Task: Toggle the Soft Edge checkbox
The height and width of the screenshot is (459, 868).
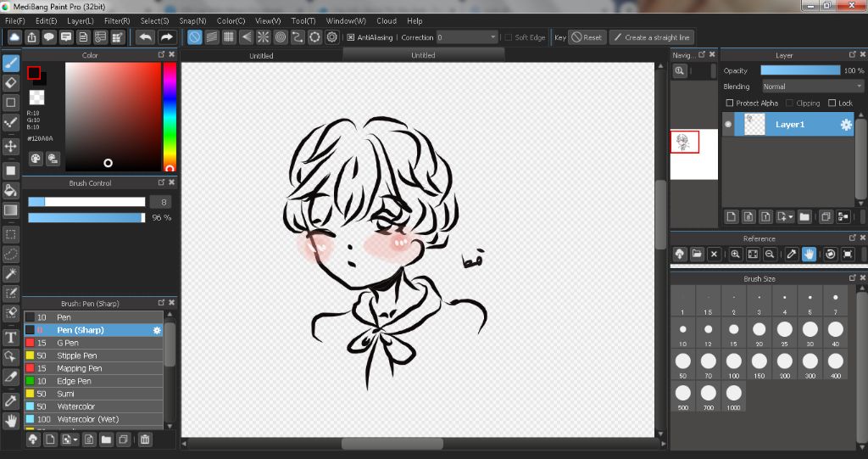Action: [x=509, y=37]
